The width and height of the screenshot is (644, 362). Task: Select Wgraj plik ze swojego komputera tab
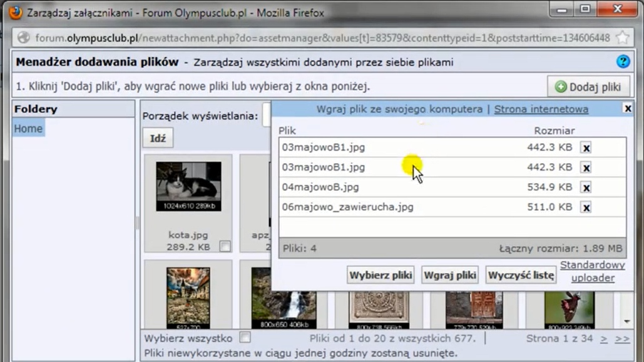[x=399, y=109]
